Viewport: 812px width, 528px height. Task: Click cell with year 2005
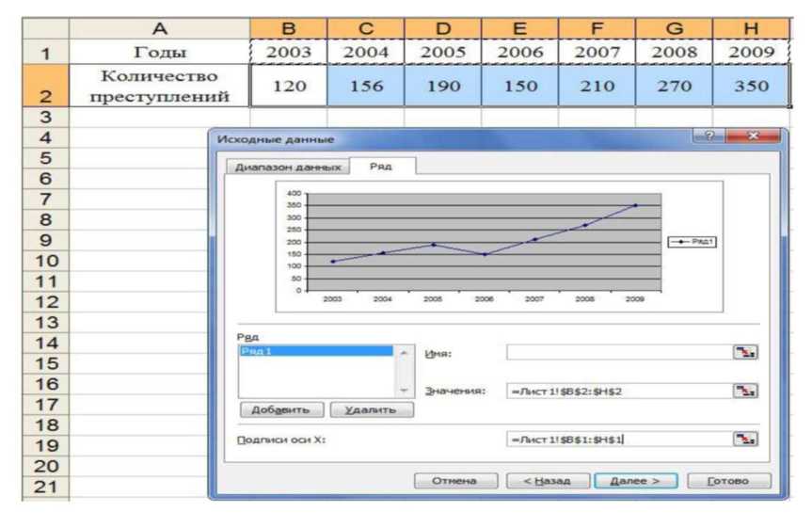443,52
